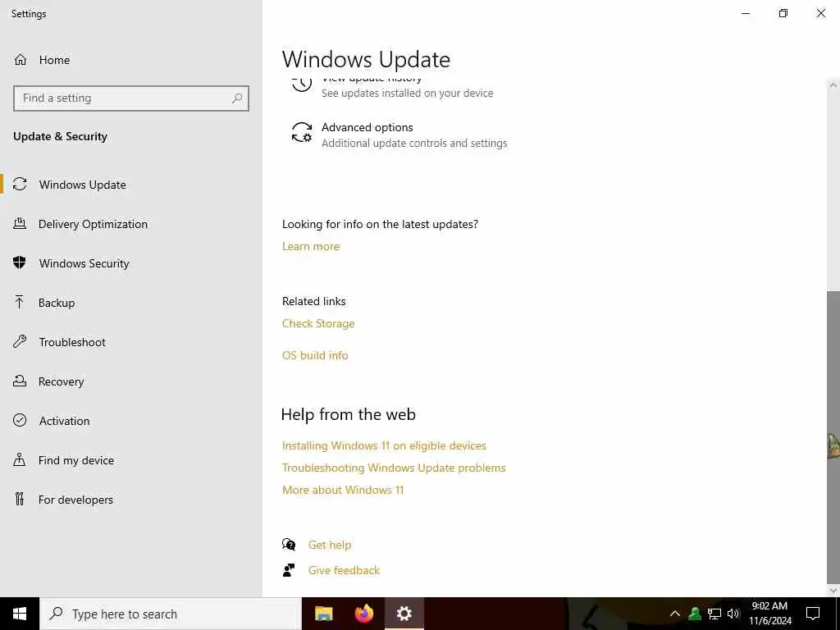Open More about Windows 11 link
The image size is (840, 630).
coord(343,490)
